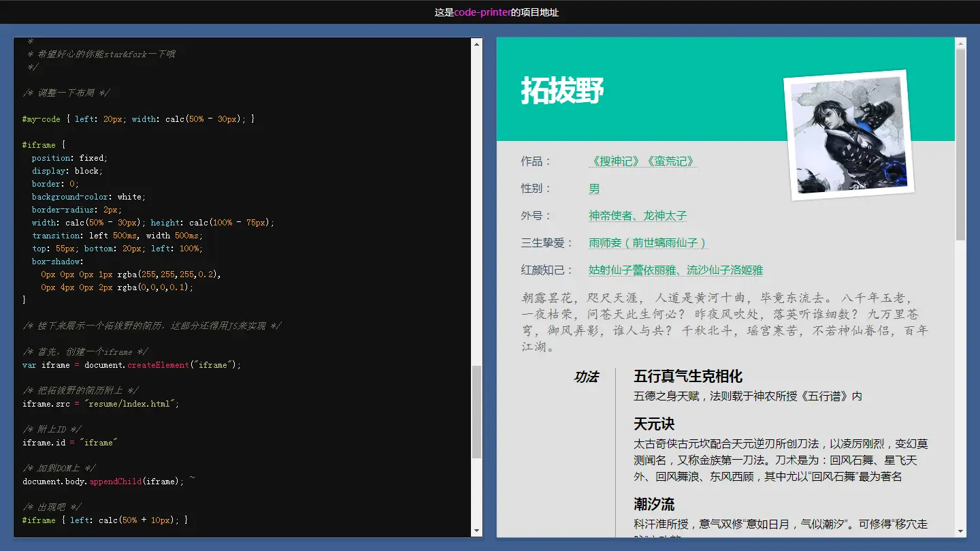
Task: Click the 功法 skills section label
Action: coord(587,377)
